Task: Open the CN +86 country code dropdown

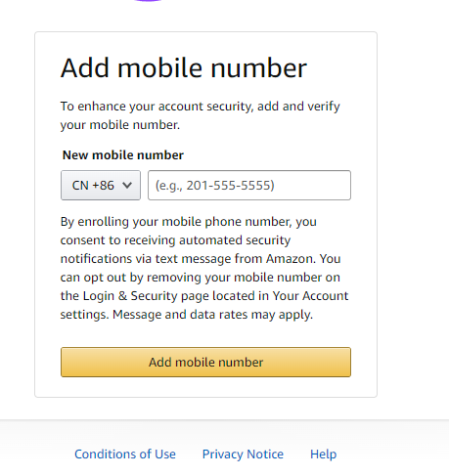Action: 101,185
